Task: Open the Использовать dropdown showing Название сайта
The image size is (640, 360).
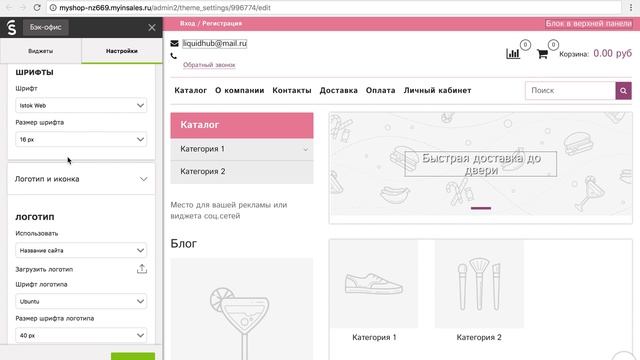Action: [81, 250]
